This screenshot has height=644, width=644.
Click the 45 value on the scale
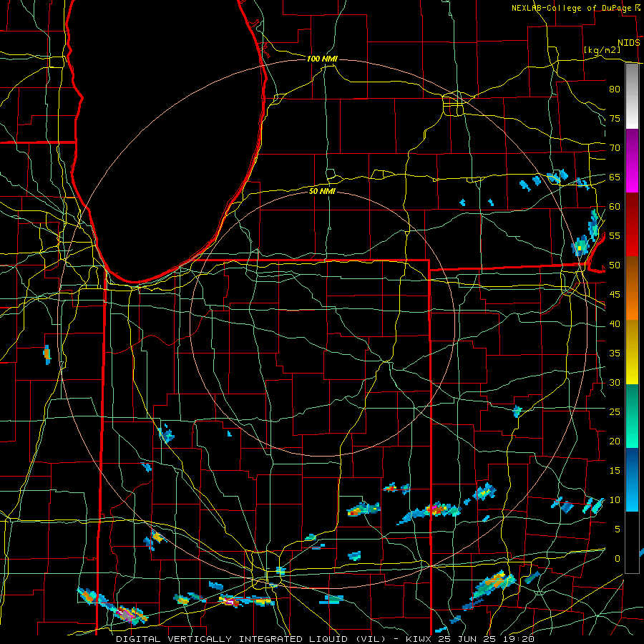pos(615,295)
